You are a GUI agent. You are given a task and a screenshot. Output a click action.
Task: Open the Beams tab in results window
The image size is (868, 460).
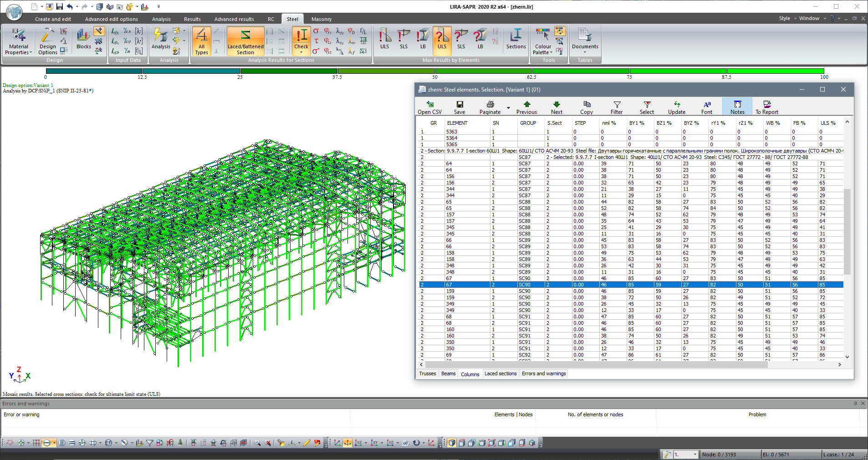448,373
